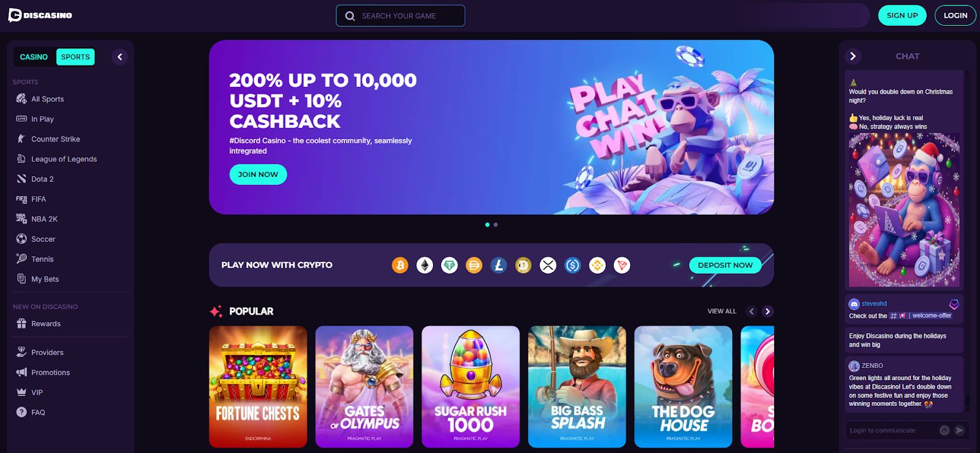Switch to the CASINO toggle
This screenshot has width=980, height=453.
34,57
